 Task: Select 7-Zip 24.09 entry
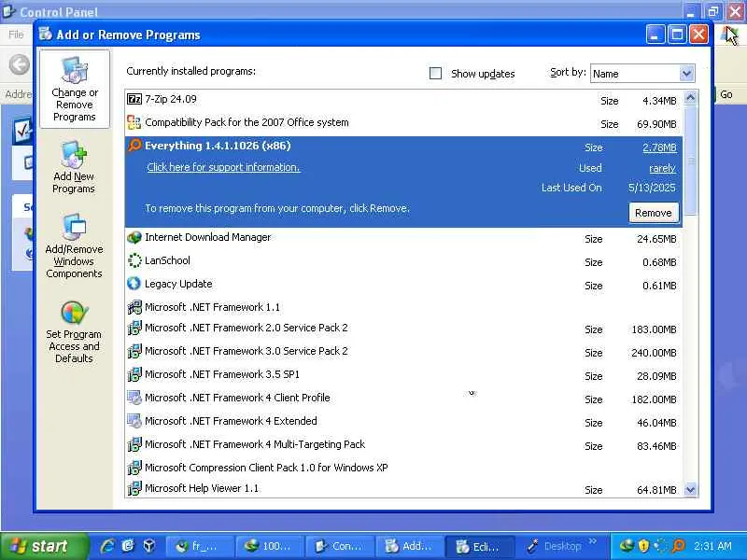(x=403, y=100)
